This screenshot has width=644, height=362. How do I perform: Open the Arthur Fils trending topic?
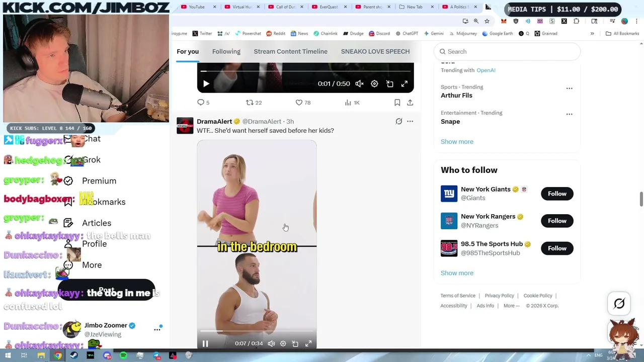456,96
